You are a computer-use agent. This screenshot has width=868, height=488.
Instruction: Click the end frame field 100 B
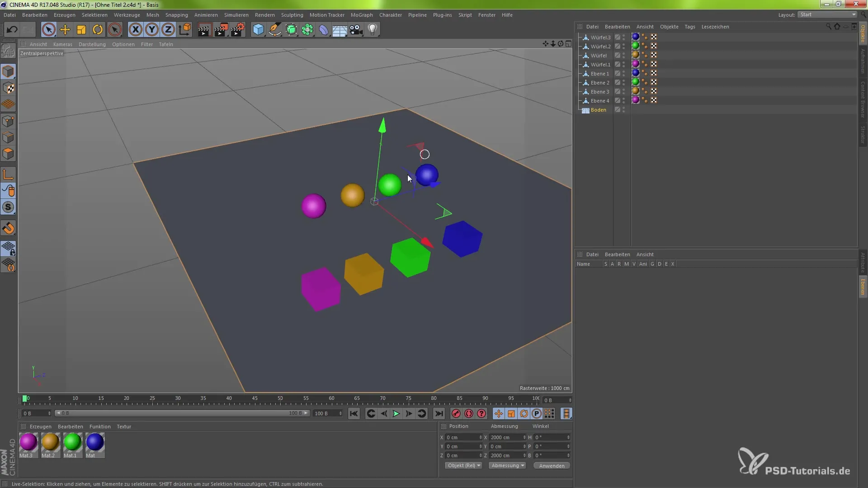pos(328,413)
